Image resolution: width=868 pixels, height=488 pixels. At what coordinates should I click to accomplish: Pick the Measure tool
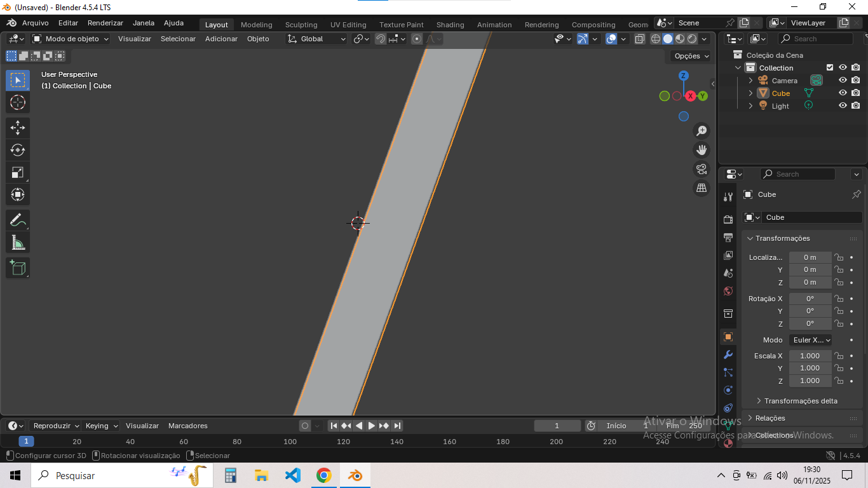click(18, 243)
